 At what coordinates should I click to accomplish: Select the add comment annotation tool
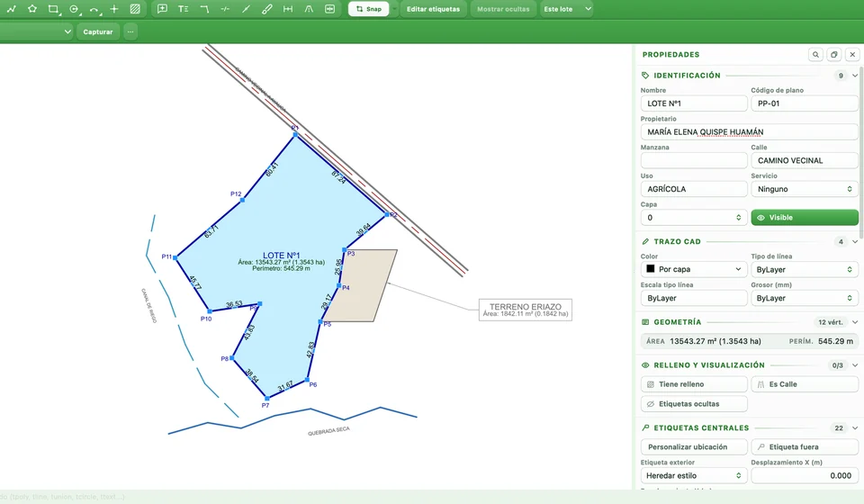coord(162,9)
